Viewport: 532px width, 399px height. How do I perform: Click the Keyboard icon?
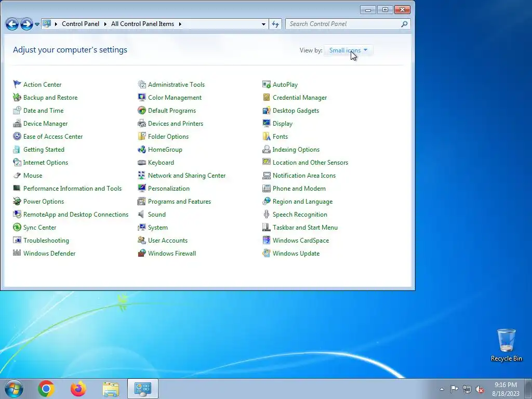pos(142,162)
